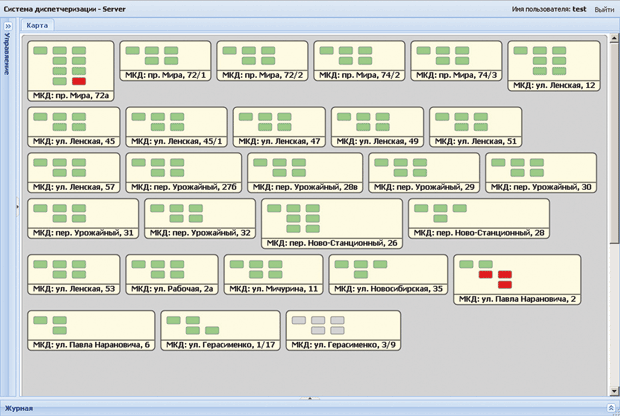This screenshot has height=416, width=620.
Task: Click the first green indicator in ул. Ленская, 49
Action: pos(344,117)
